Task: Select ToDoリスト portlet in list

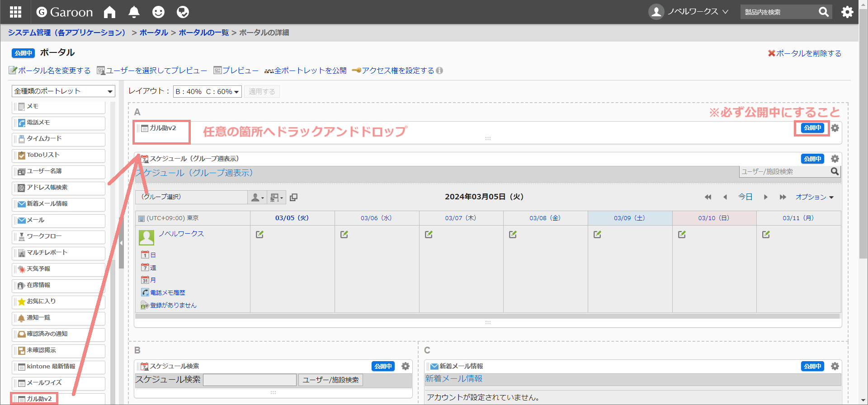Action: click(x=59, y=155)
